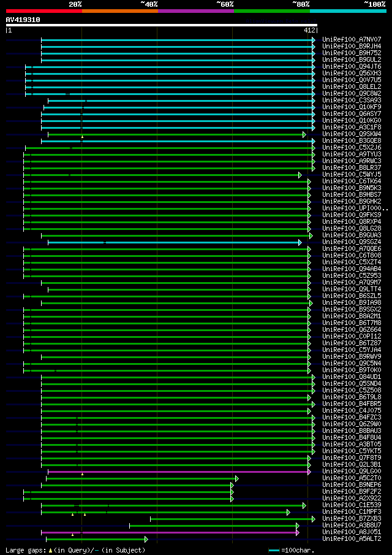Click cyan 100char scale bar legend icon
This screenshot has height=555, width=392.
[274, 550]
